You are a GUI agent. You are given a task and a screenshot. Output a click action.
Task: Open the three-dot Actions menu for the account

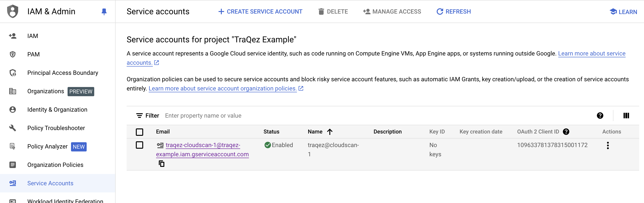click(608, 145)
